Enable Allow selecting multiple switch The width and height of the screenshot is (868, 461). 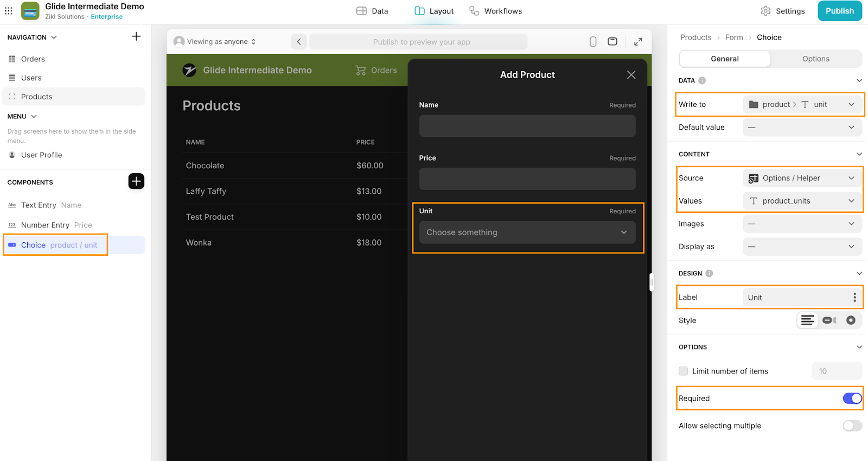[x=852, y=426]
